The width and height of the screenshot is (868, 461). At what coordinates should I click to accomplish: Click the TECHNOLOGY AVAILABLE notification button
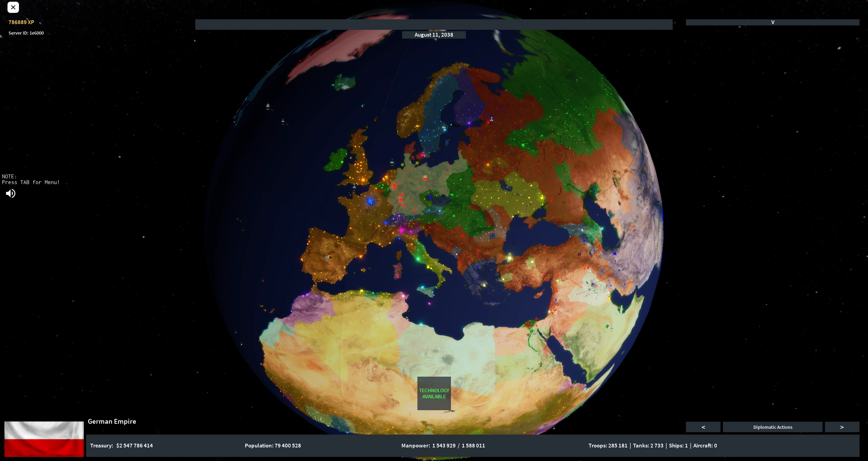pyautogui.click(x=434, y=393)
